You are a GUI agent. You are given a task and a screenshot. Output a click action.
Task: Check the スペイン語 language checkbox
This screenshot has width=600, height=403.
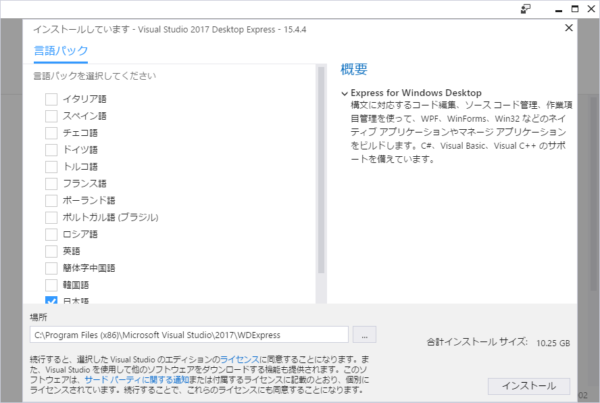point(51,116)
